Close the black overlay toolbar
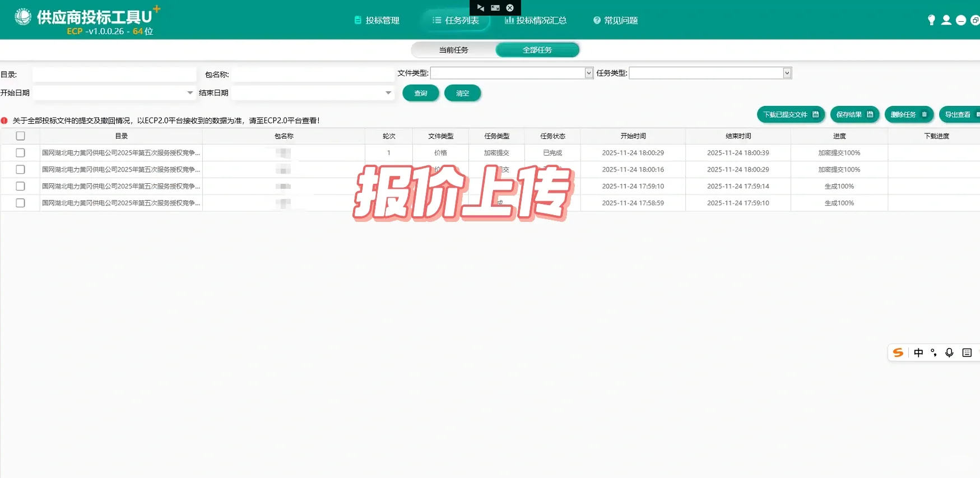The image size is (980, 478). click(510, 8)
